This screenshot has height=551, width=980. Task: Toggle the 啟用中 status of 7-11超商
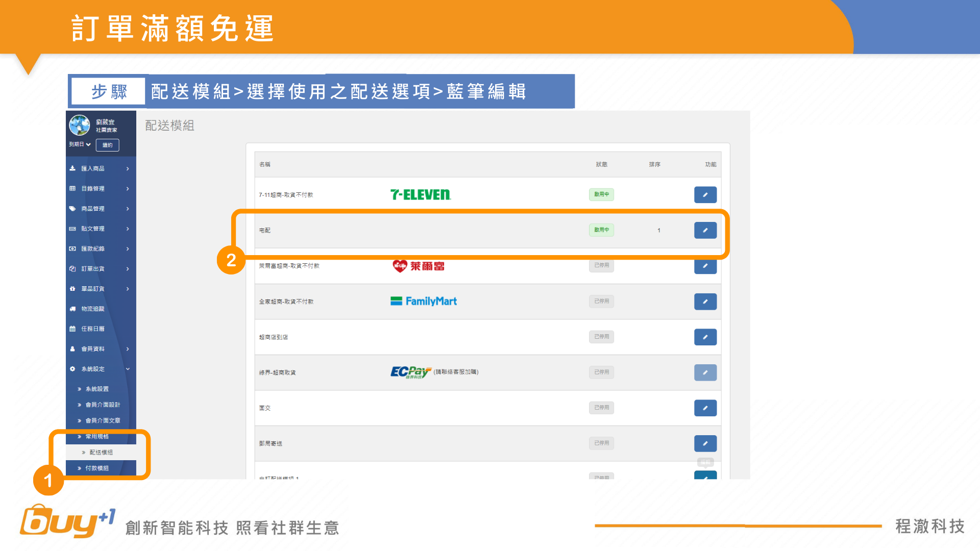click(601, 194)
